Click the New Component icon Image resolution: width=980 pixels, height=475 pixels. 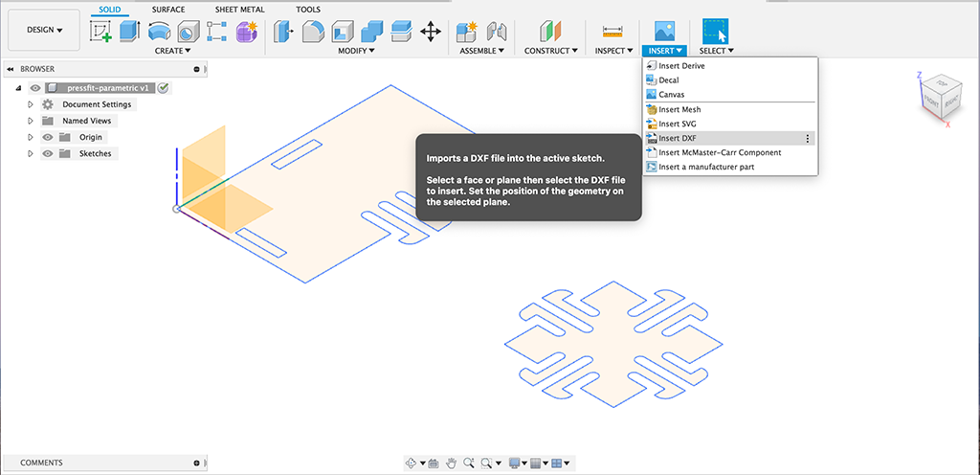click(467, 32)
